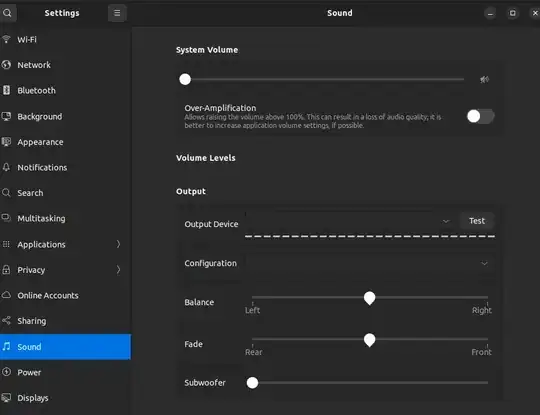Select Power in the sidebar
The height and width of the screenshot is (415, 540).
click(65, 372)
